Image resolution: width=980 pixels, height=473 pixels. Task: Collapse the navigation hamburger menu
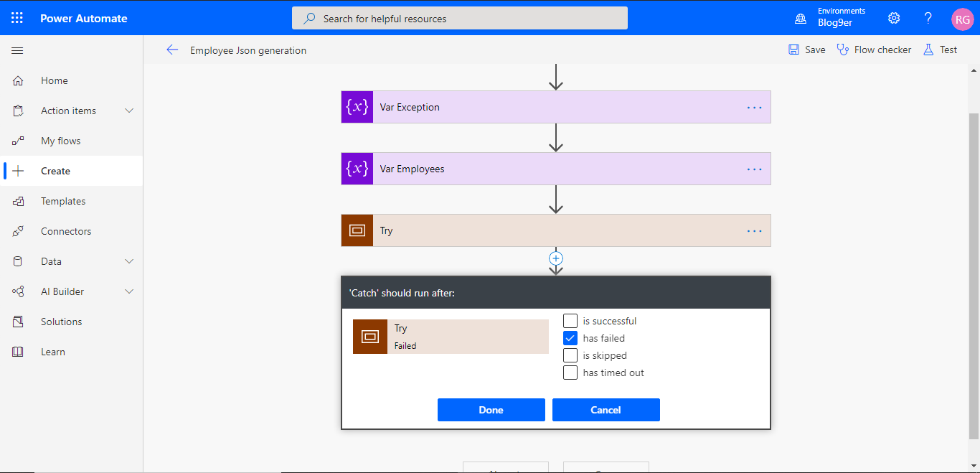(x=17, y=50)
